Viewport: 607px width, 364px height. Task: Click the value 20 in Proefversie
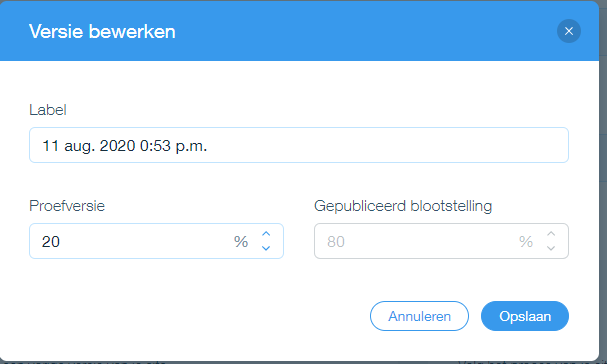pos(51,242)
